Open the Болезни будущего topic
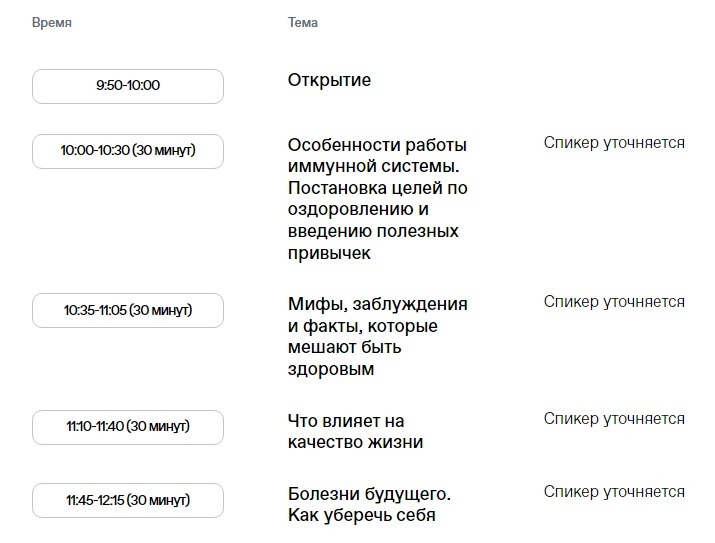The image size is (715, 543). point(369,504)
